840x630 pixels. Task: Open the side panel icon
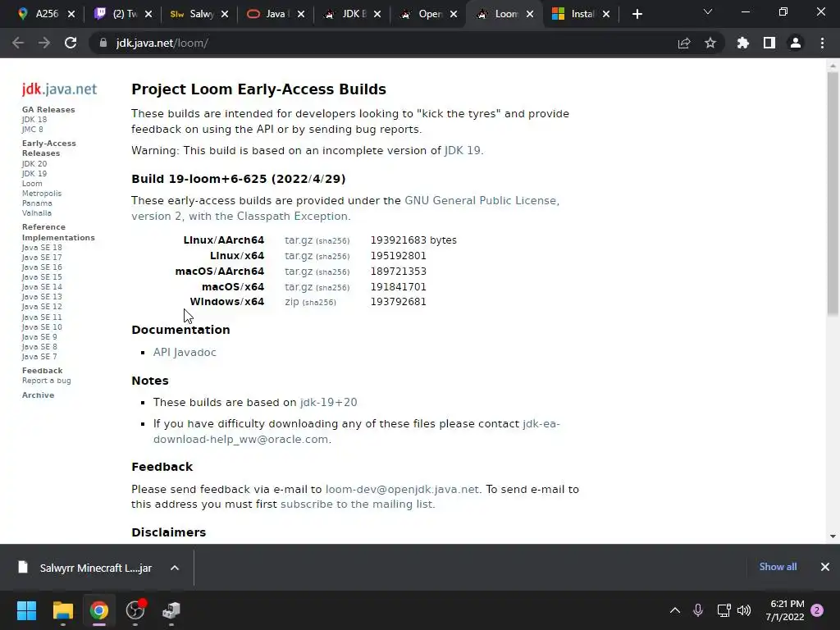(769, 43)
